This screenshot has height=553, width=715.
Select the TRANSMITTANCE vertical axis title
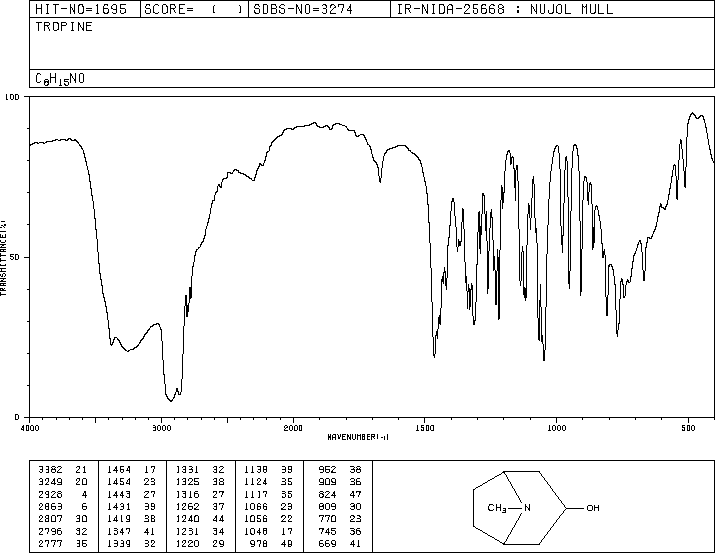coord(3,258)
